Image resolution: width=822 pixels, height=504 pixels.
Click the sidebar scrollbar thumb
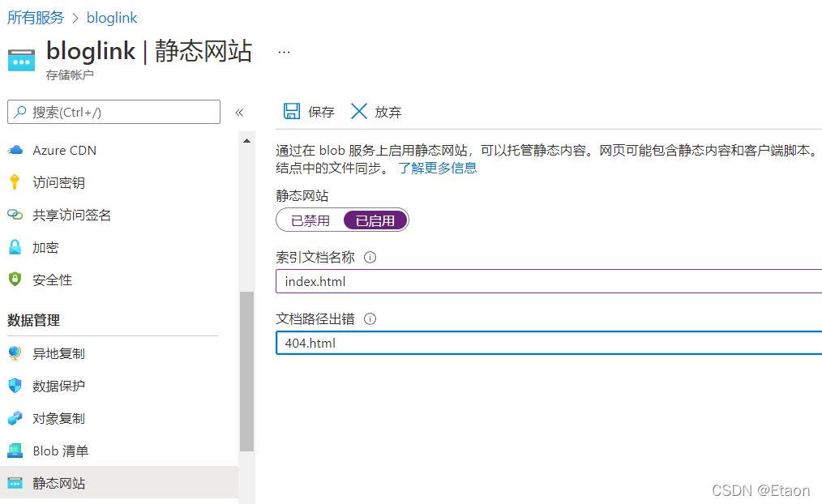[247, 371]
